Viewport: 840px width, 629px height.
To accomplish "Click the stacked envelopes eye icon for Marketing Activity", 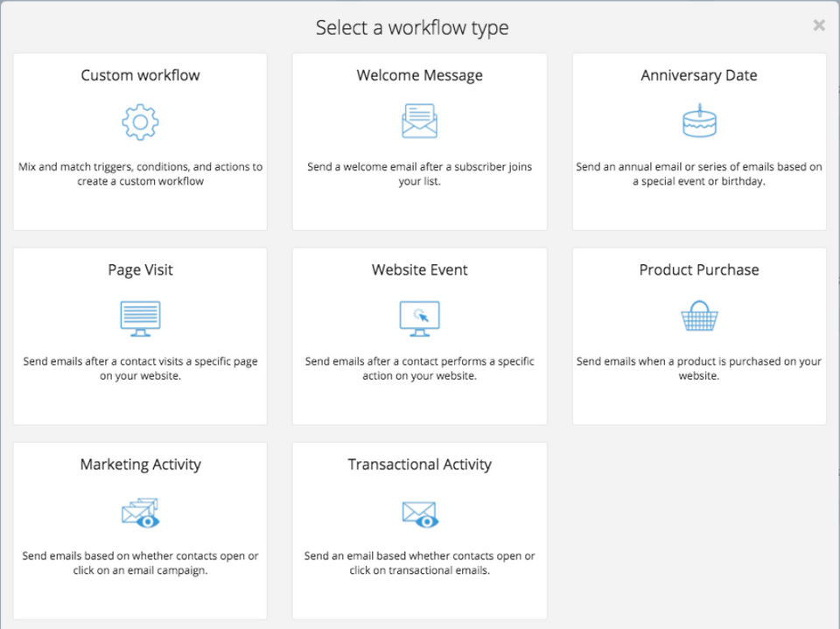I will 140,513.
